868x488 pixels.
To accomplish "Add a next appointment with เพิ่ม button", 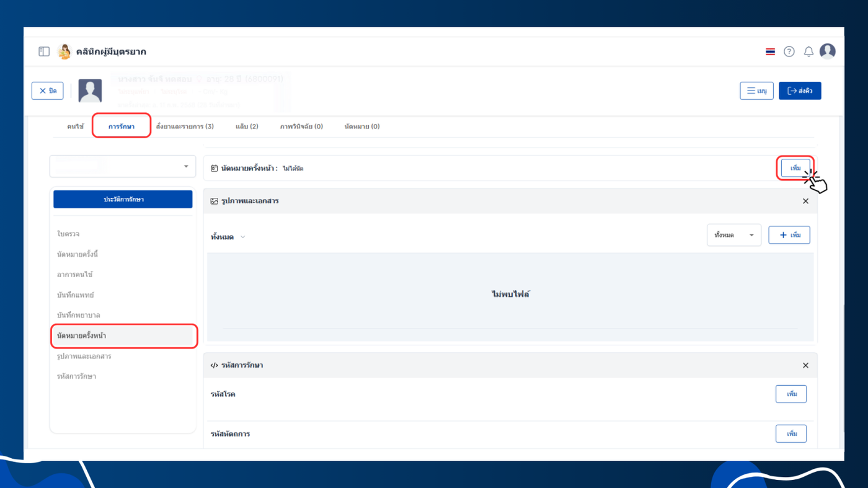I will [795, 168].
